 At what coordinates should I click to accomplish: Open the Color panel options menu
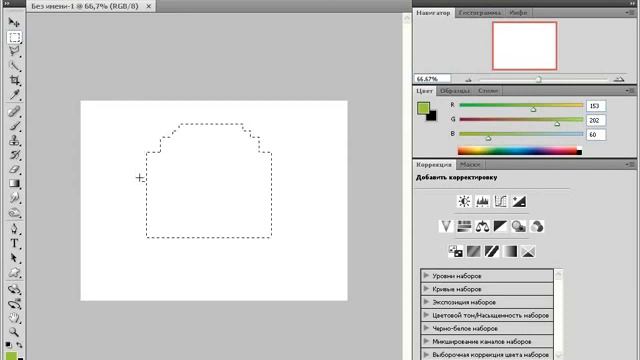coord(630,91)
